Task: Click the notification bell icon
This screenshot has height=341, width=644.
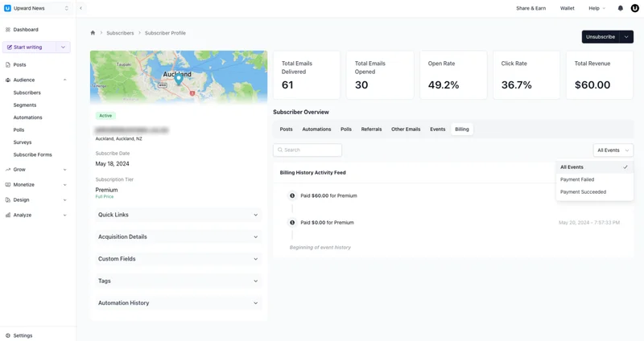Action: coord(620,8)
